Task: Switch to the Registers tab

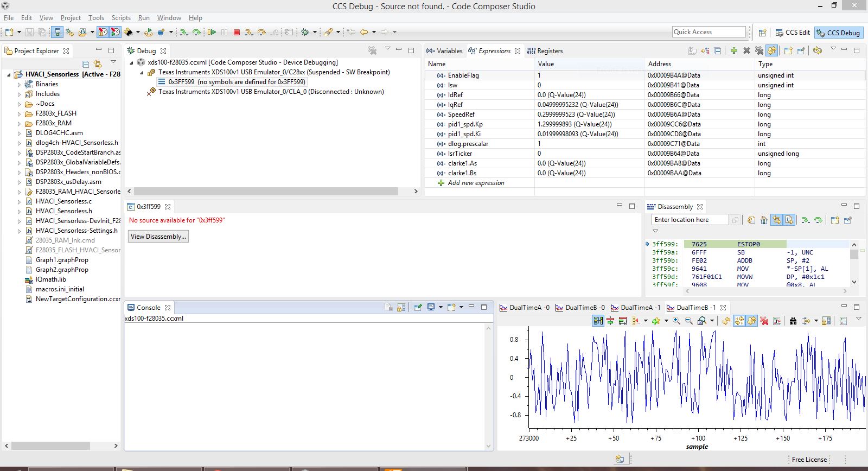Action: [x=545, y=51]
